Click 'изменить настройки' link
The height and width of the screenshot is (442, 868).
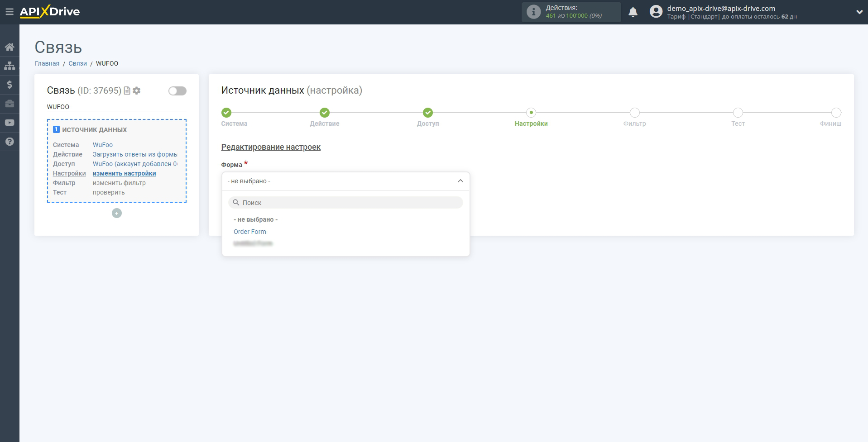pos(125,173)
